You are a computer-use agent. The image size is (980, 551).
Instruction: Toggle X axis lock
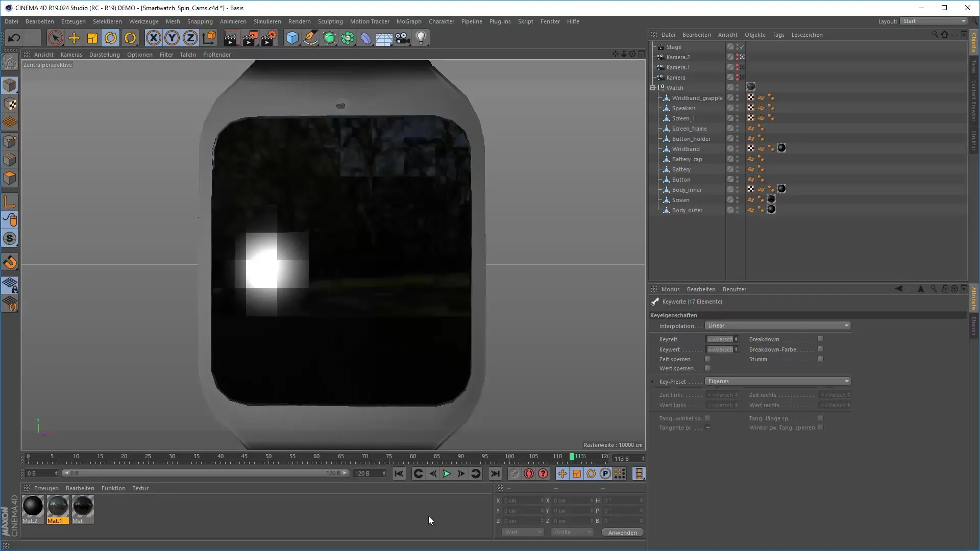tap(154, 38)
